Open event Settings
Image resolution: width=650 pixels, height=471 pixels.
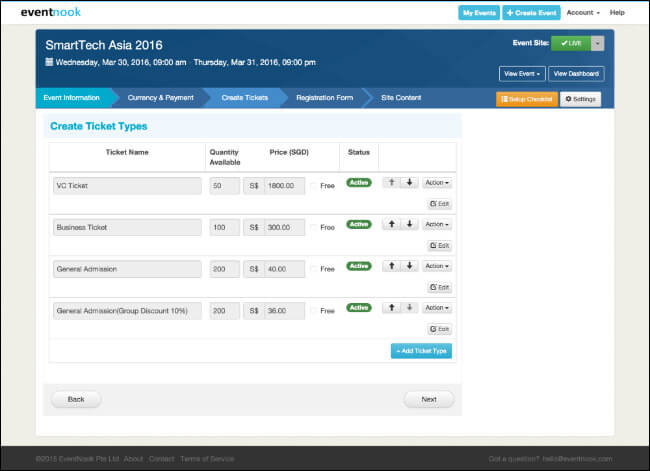point(580,99)
